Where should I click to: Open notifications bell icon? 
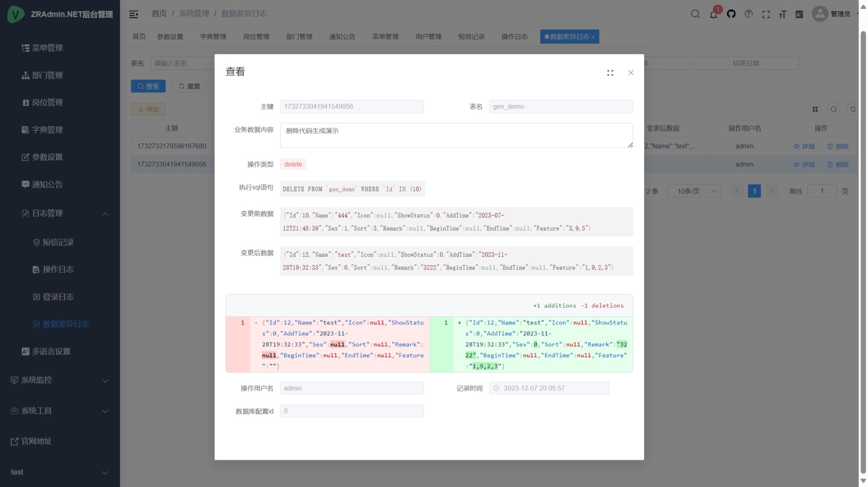point(713,14)
